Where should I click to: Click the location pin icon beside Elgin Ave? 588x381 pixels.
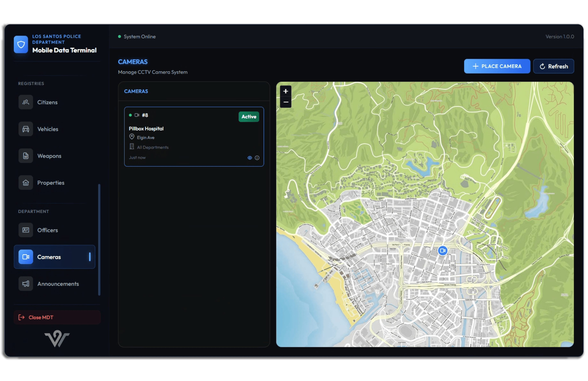click(x=132, y=137)
